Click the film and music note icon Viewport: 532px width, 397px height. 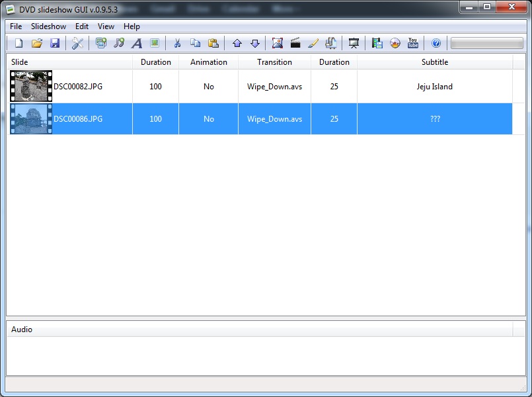coord(331,43)
